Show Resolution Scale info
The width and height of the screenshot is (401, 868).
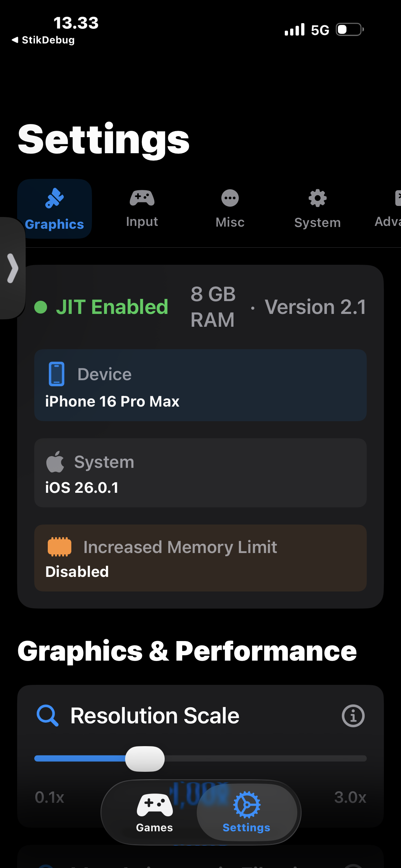tap(353, 715)
